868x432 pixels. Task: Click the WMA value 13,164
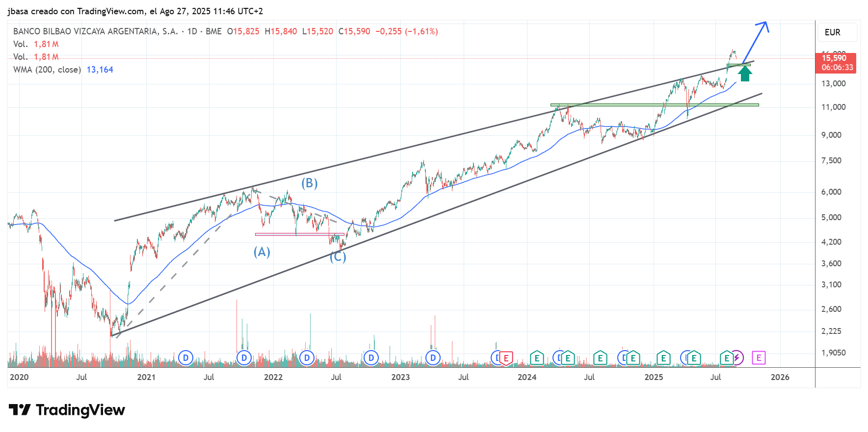(100, 70)
